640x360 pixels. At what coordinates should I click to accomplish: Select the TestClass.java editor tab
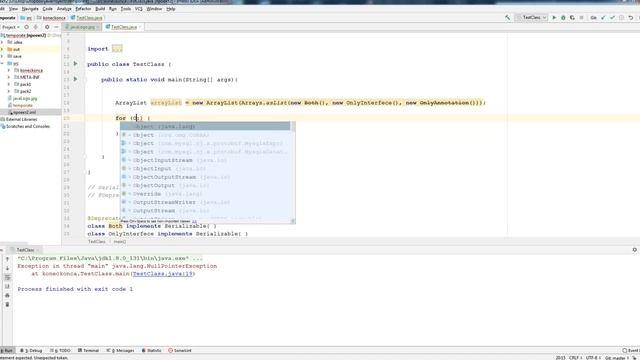[x=123, y=27]
